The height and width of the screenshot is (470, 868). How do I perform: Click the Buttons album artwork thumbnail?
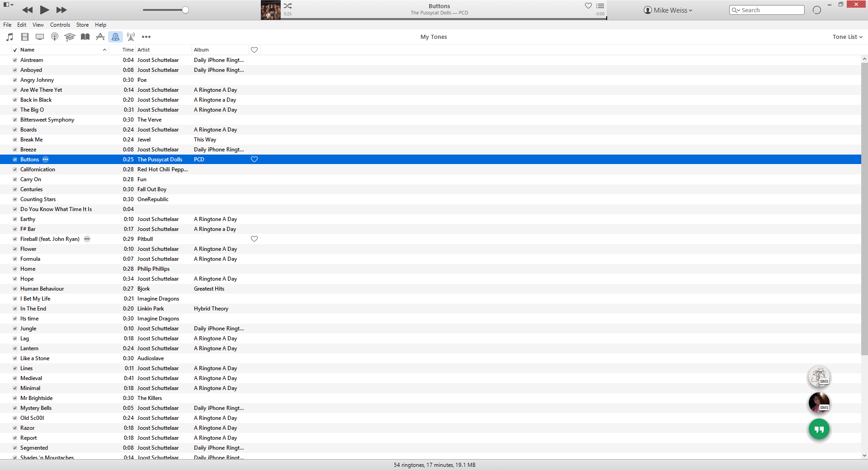click(270, 10)
